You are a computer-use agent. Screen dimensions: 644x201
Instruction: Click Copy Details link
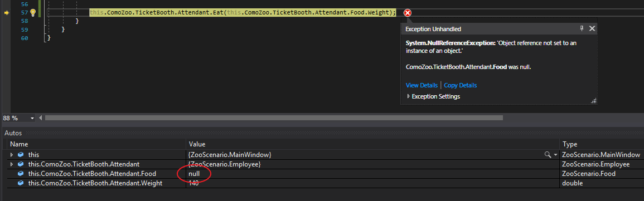461,85
